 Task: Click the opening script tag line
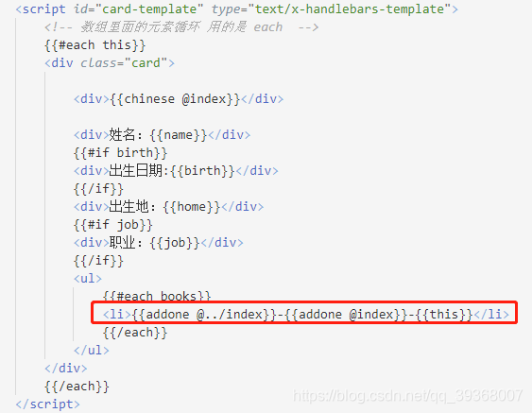pos(236,9)
